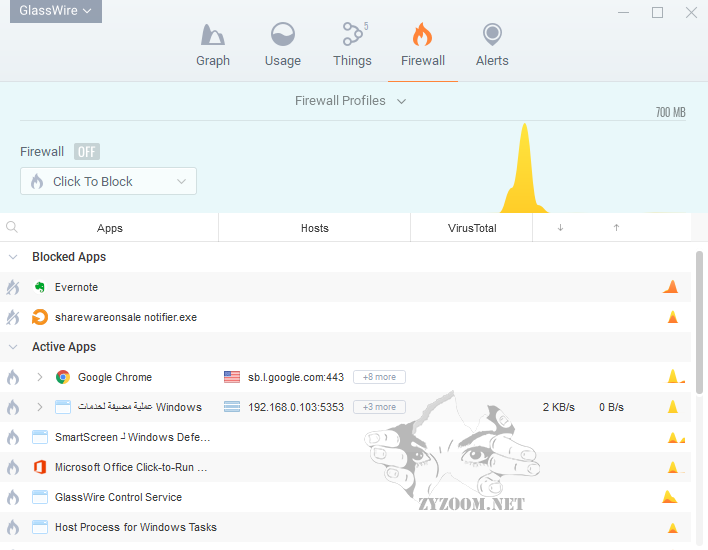Open SmartScreen mini traffic graph
Image resolution: width=708 pixels, height=550 pixels.
(676, 437)
